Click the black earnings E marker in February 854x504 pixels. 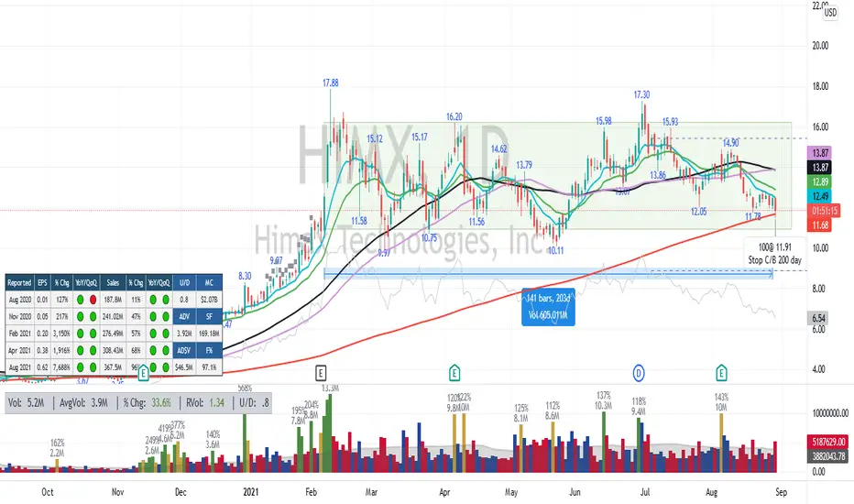tap(321, 373)
